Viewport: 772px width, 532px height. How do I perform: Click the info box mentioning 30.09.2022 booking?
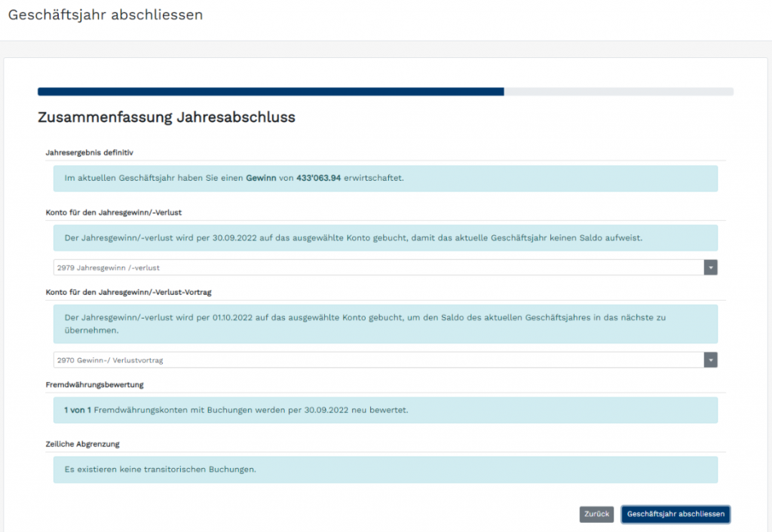[385, 237]
